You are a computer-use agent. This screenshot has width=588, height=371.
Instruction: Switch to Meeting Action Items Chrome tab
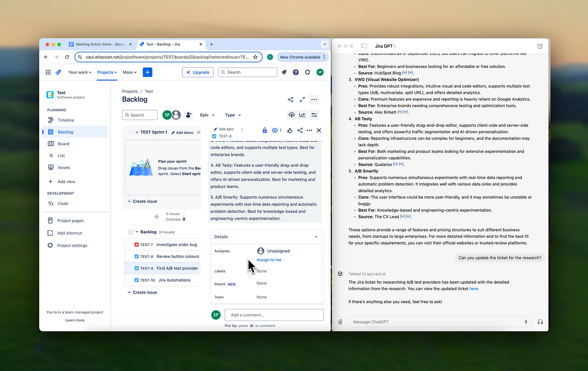click(100, 44)
